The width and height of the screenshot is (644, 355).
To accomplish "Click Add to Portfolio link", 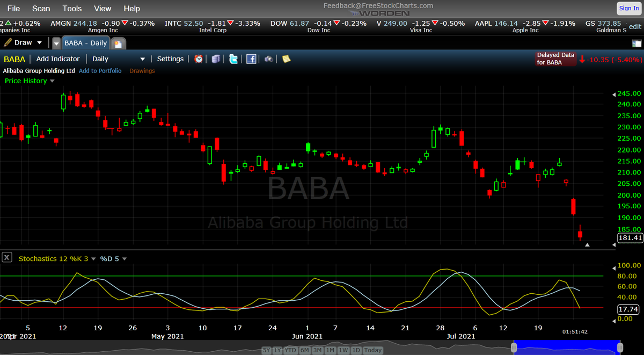I will [x=100, y=71].
